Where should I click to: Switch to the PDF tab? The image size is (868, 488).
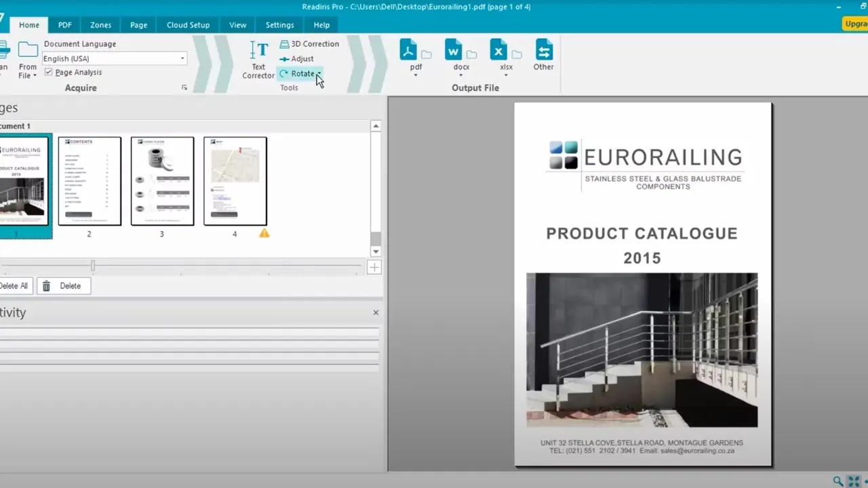[x=64, y=25]
